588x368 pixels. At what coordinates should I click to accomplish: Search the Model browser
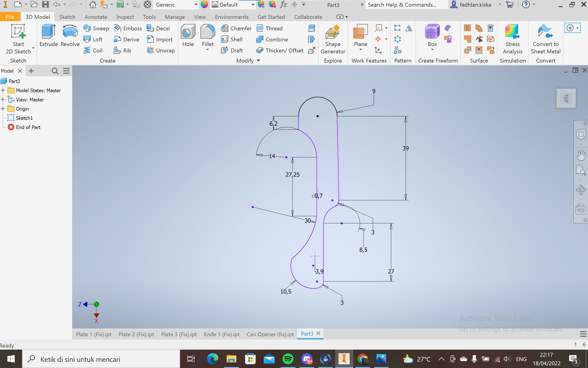click(x=55, y=71)
